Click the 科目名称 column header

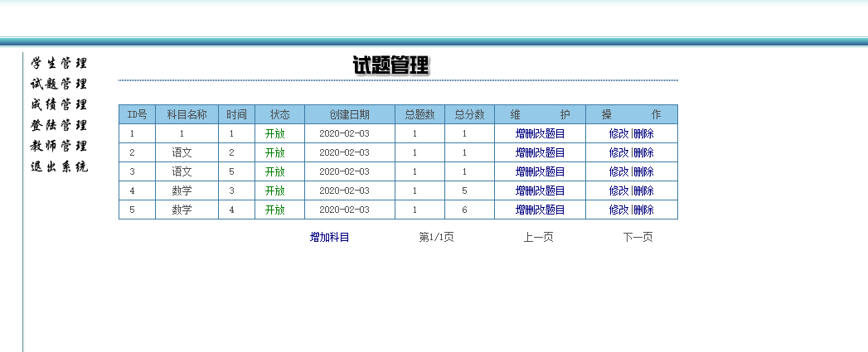pos(187,114)
